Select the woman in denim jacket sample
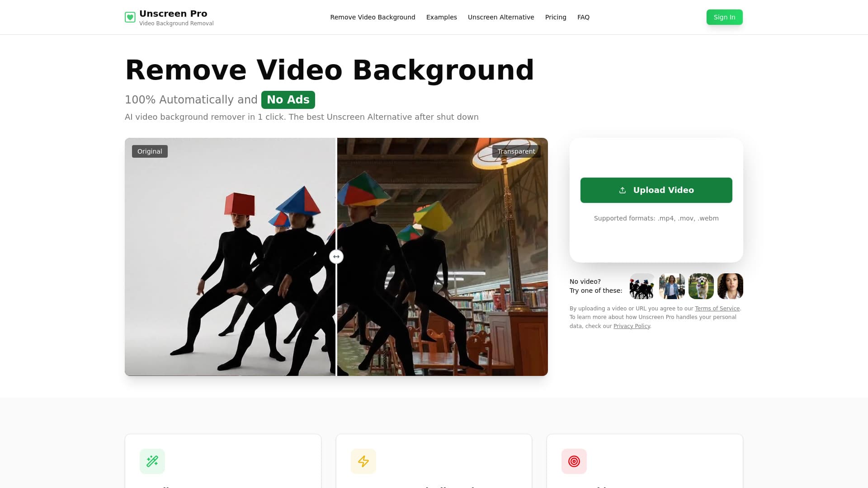Screen dimensions: 868x488 [672, 286]
